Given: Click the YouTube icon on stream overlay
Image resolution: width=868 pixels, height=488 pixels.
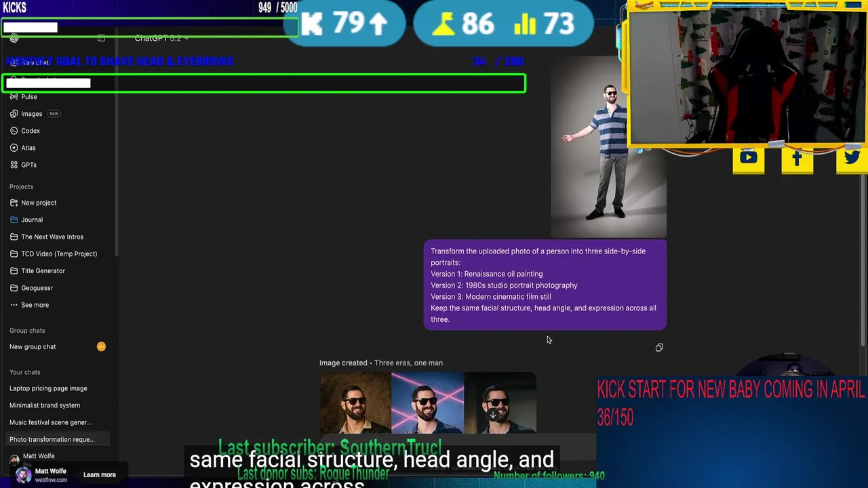Looking at the screenshot, I should click(749, 158).
